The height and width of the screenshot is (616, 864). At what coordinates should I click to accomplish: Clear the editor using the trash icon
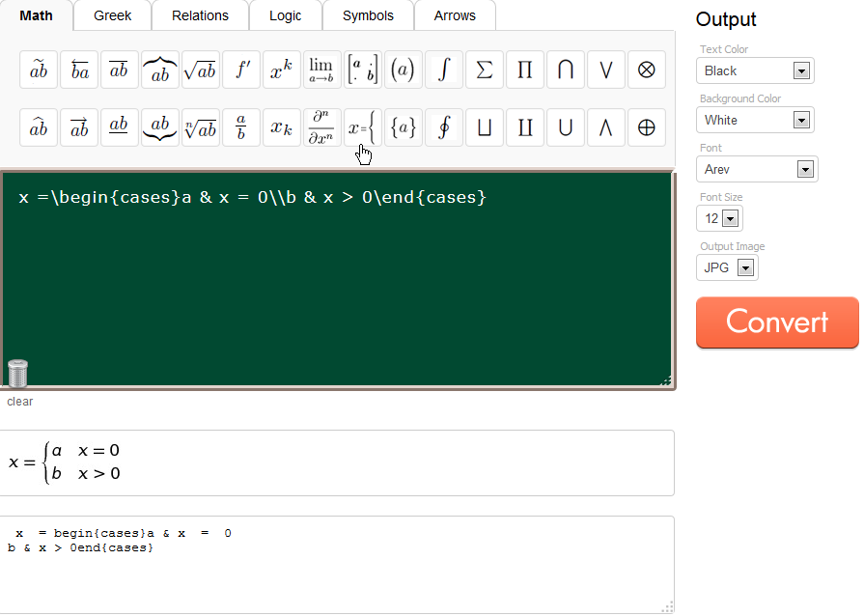(x=17, y=374)
